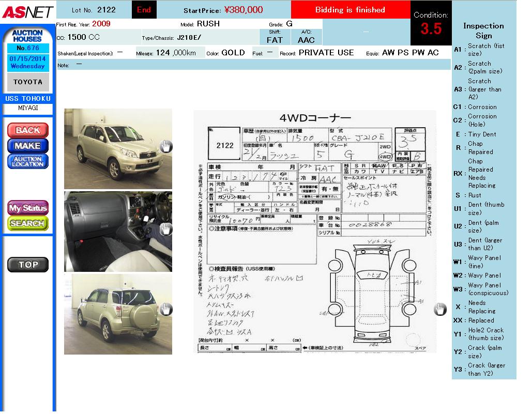This screenshot has height=414, width=532.
Task: Click hand icon on rear car photo
Action: tap(165, 310)
